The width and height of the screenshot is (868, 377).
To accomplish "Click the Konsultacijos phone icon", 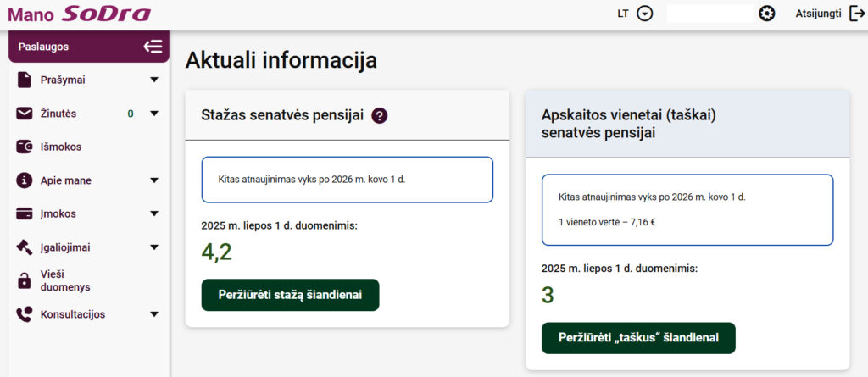I will point(24,314).
